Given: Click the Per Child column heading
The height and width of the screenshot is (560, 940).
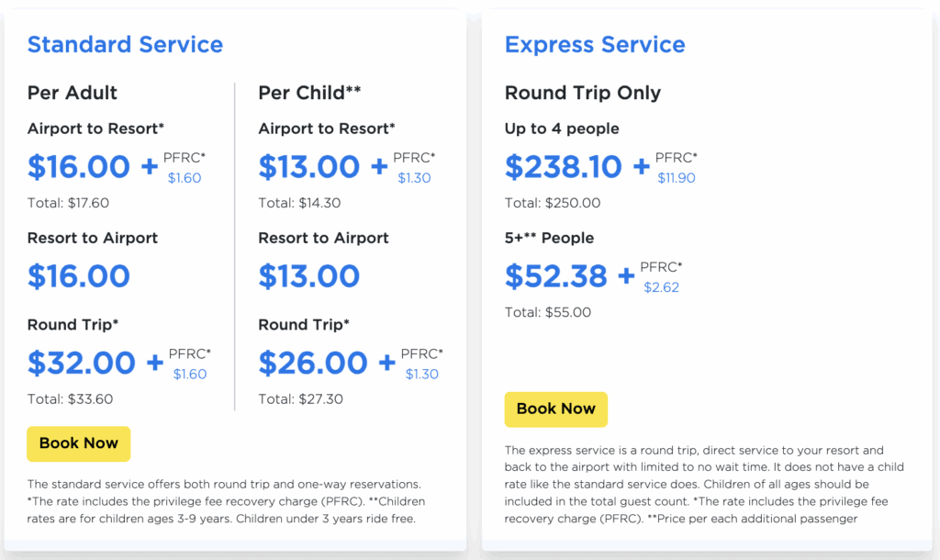Looking at the screenshot, I should click(309, 93).
